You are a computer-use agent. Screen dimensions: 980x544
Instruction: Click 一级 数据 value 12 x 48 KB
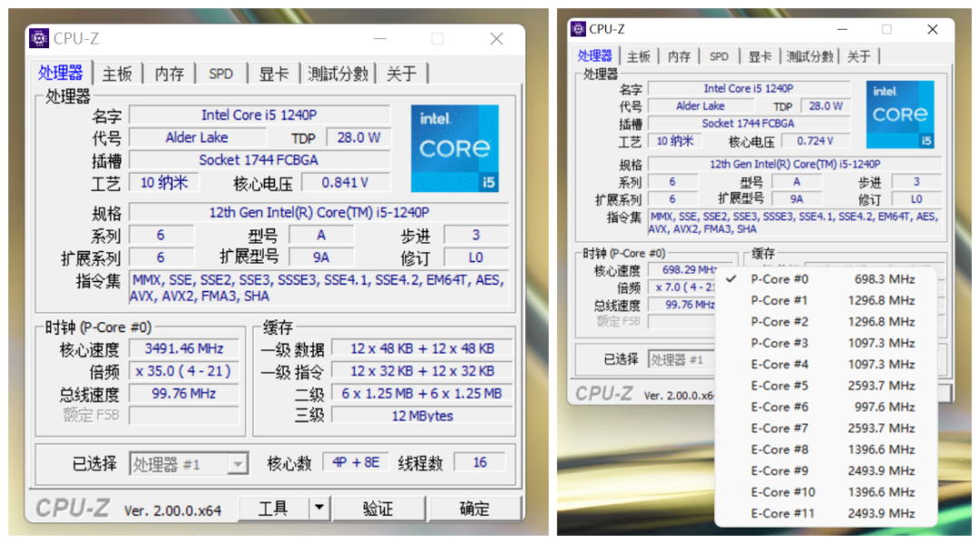click(422, 348)
